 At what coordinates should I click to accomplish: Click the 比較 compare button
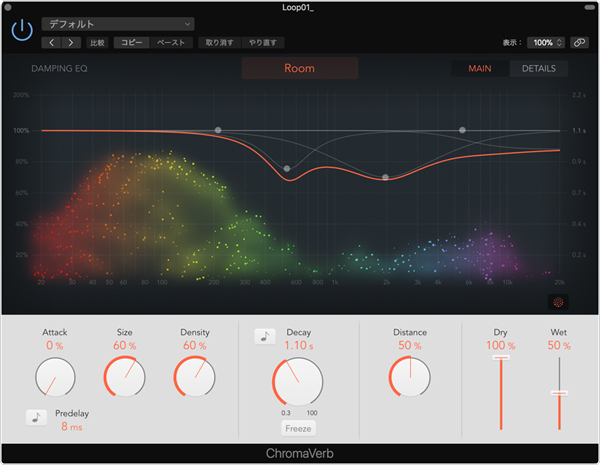(x=97, y=42)
